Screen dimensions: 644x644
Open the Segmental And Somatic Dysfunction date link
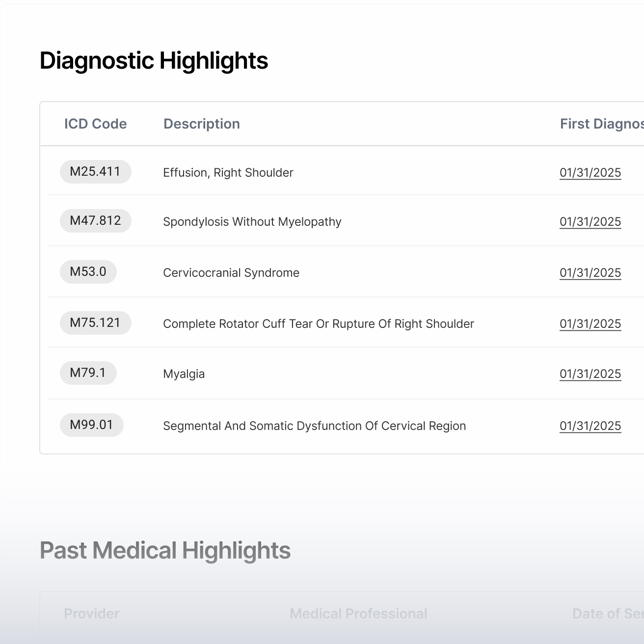click(590, 426)
